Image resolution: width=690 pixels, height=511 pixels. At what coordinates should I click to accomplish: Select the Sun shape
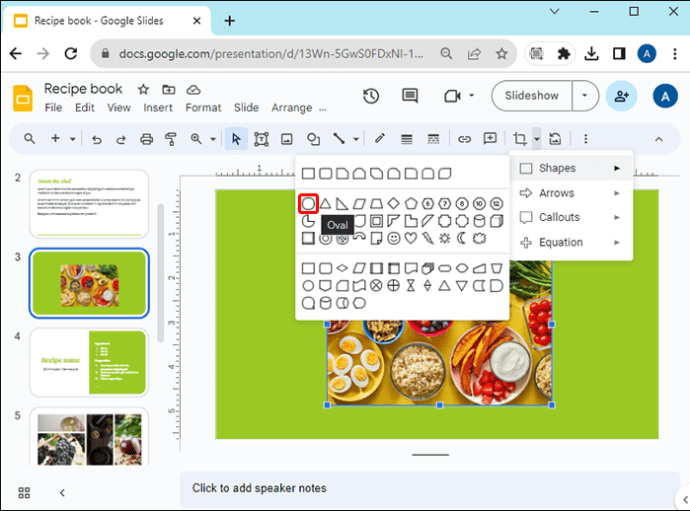tap(445, 238)
